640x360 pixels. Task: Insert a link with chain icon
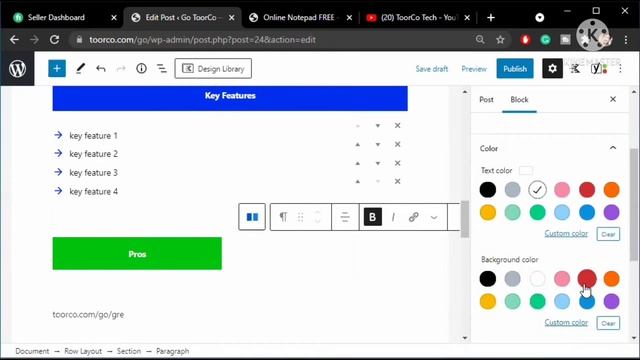pyautogui.click(x=413, y=217)
